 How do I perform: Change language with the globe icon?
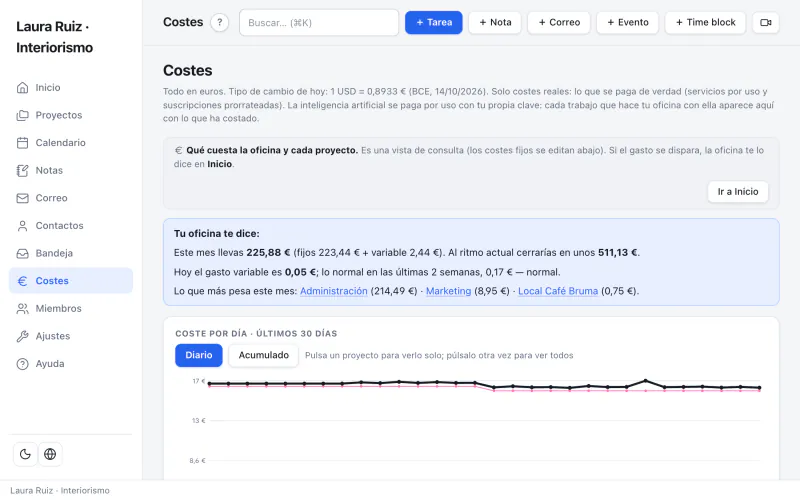point(50,454)
